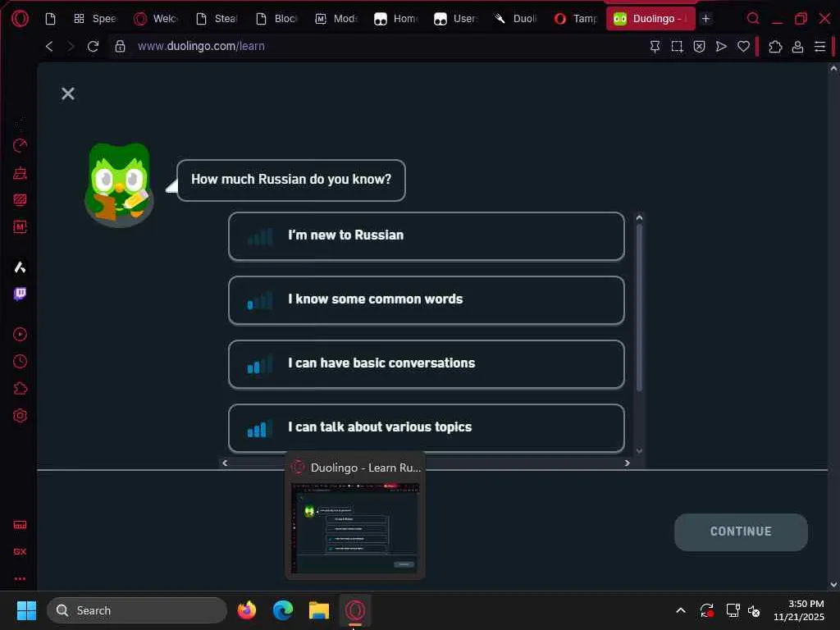Viewport: 840px width, 630px height.
Task: Click the options list scrollbar thumb
Action: (x=639, y=308)
